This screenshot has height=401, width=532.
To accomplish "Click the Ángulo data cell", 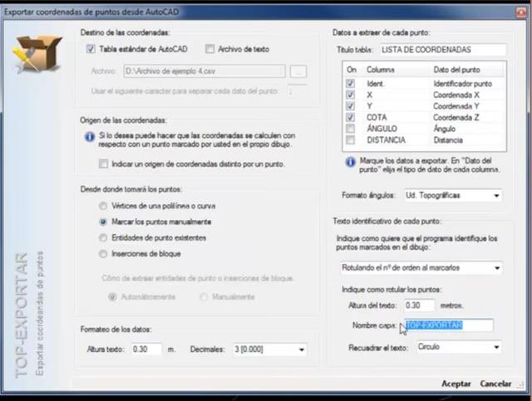I will pos(444,129).
